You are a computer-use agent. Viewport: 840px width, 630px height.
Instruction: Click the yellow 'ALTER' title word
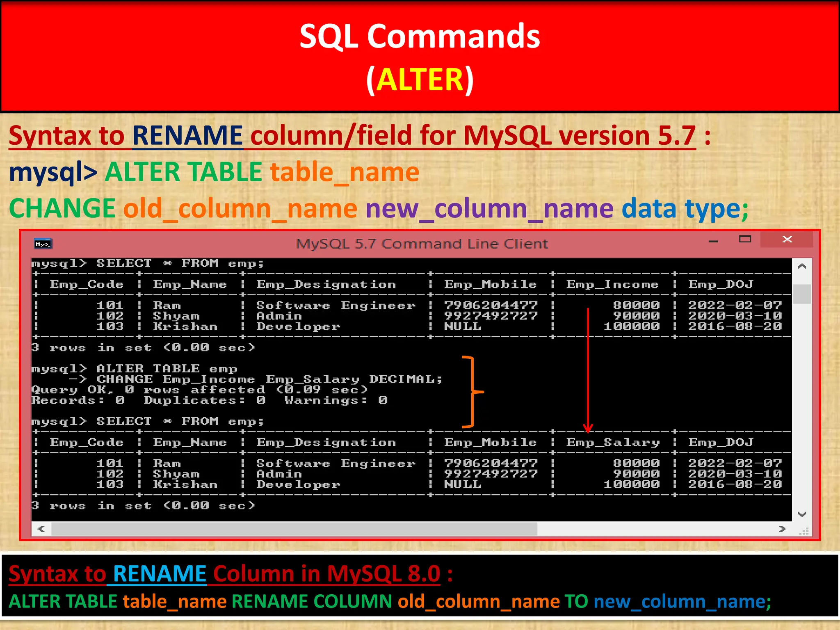click(x=420, y=79)
